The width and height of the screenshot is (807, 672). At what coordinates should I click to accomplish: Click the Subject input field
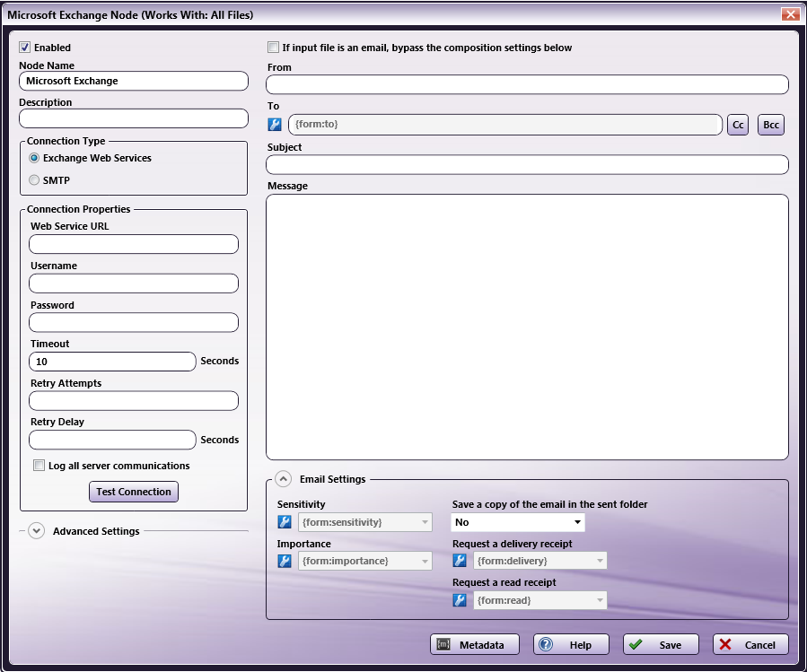click(528, 165)
